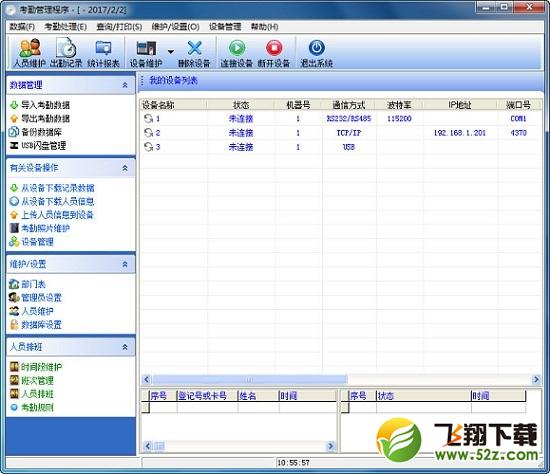The width and height of the screenshot is (550, 474).
Task: Open dropdown arrow beside 设备维护
Action: point(171,52)
